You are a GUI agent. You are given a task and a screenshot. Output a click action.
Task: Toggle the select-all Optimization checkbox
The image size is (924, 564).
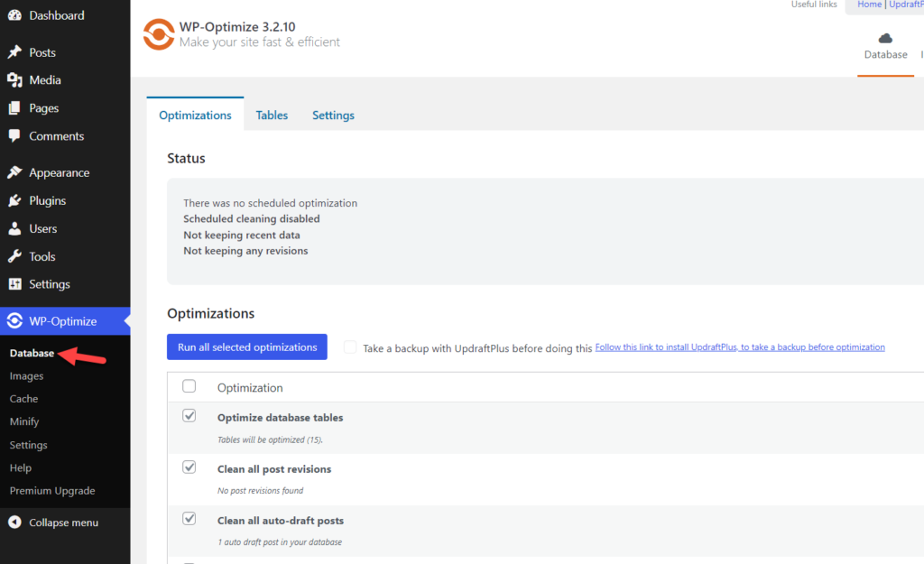coord(189,386)
